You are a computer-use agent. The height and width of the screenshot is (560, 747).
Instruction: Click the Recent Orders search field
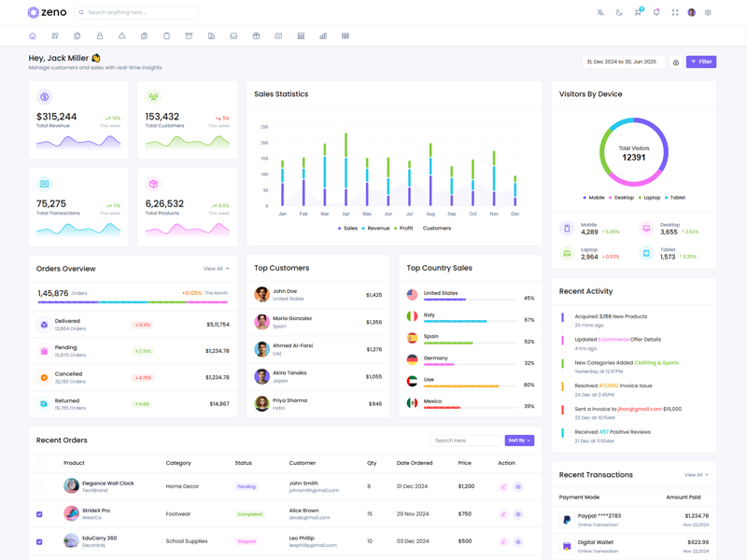tap(465, 441)
